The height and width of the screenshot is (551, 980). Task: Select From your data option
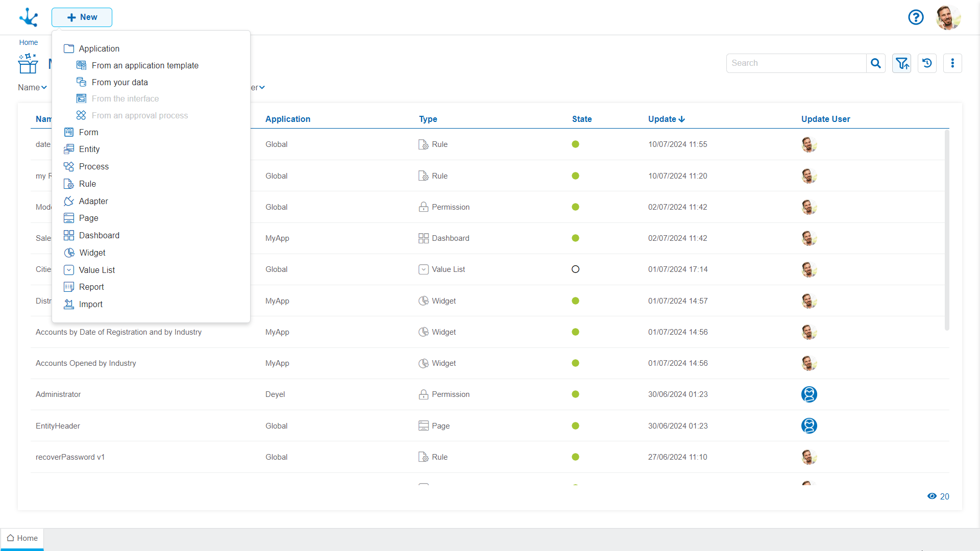[119, 82]
